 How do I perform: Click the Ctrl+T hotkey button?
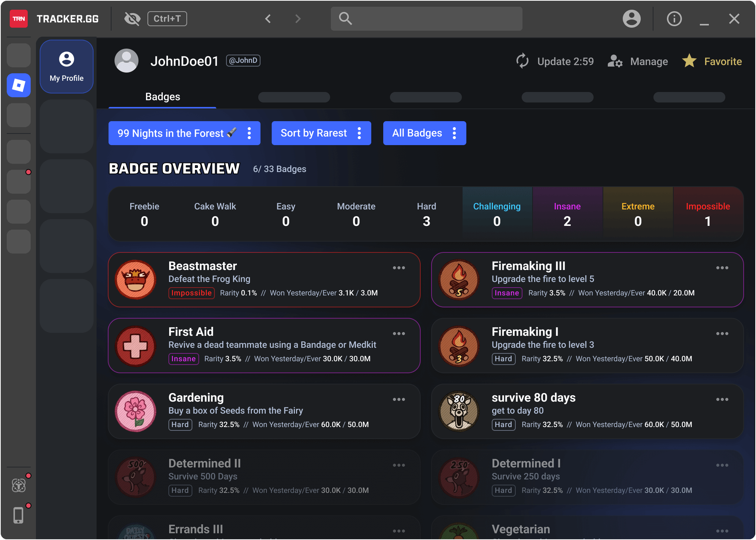167,19
